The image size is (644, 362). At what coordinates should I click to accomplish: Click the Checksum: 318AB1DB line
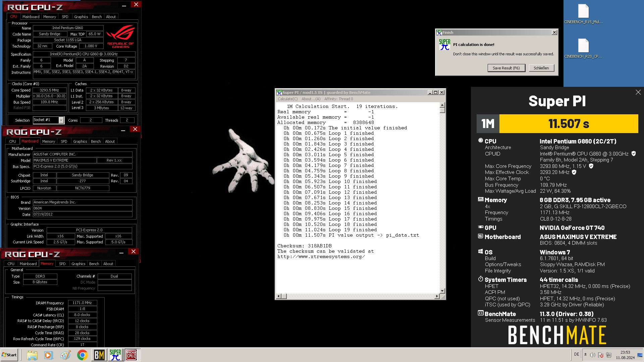coord(304,246)
